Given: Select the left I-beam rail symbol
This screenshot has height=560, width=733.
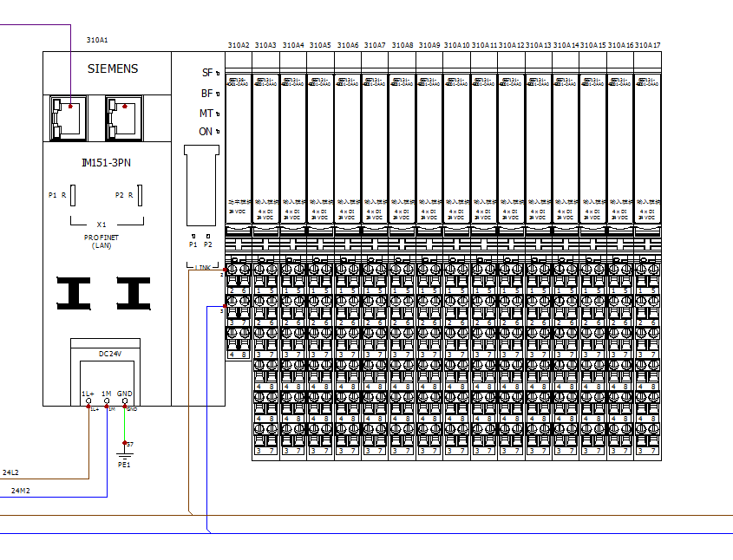Looking at the screenshot, I should tap(74, 293).
